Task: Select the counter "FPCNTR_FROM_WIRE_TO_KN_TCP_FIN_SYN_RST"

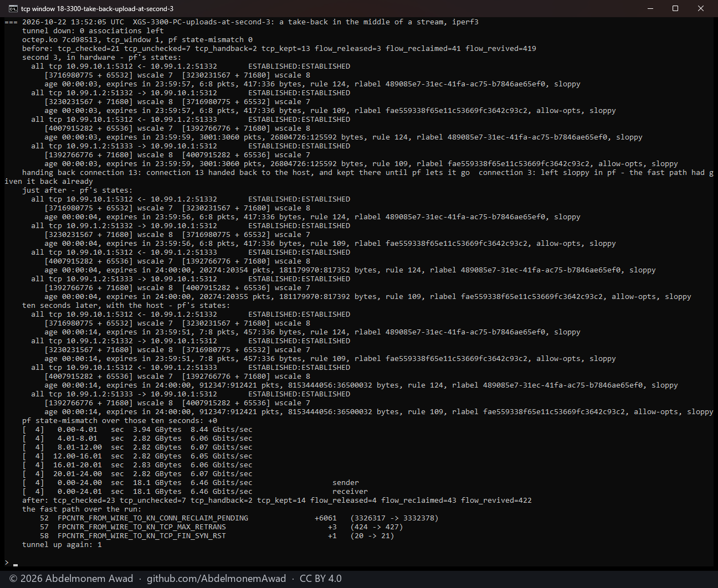Action: 142,536
